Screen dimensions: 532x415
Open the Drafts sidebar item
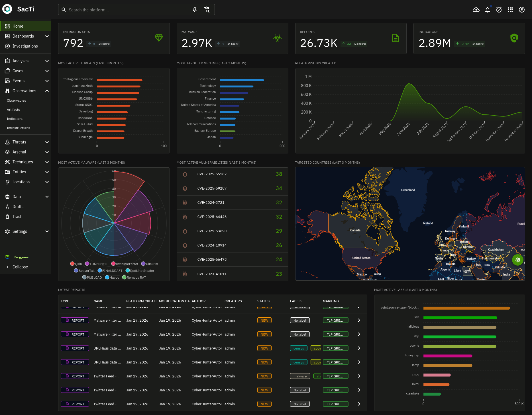[x=18, y=206]
